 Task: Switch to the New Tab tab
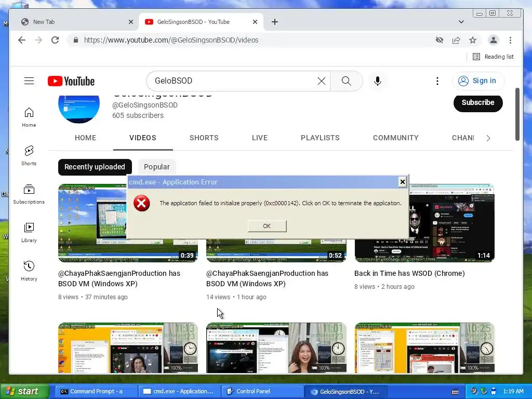(74, 22)
